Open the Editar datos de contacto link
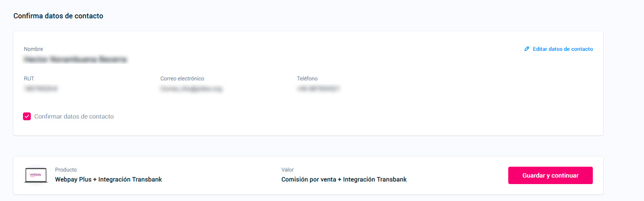Viewport: 644px width, 201px height. click(562, 49)
